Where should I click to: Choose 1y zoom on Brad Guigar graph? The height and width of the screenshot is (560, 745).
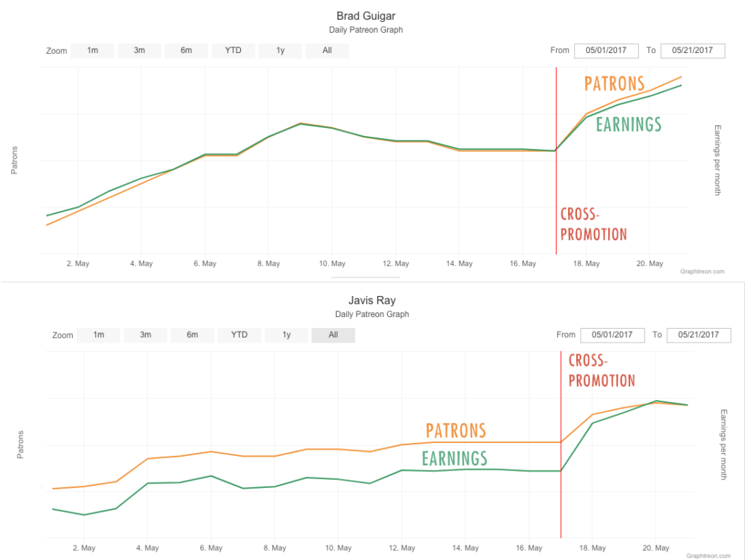(280, 51)
